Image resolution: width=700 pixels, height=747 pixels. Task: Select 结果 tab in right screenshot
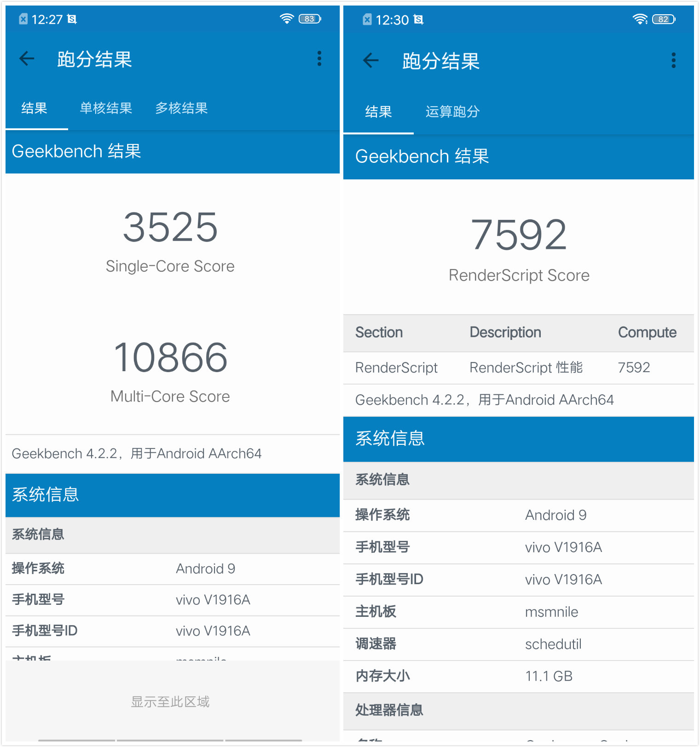[378, 111]
